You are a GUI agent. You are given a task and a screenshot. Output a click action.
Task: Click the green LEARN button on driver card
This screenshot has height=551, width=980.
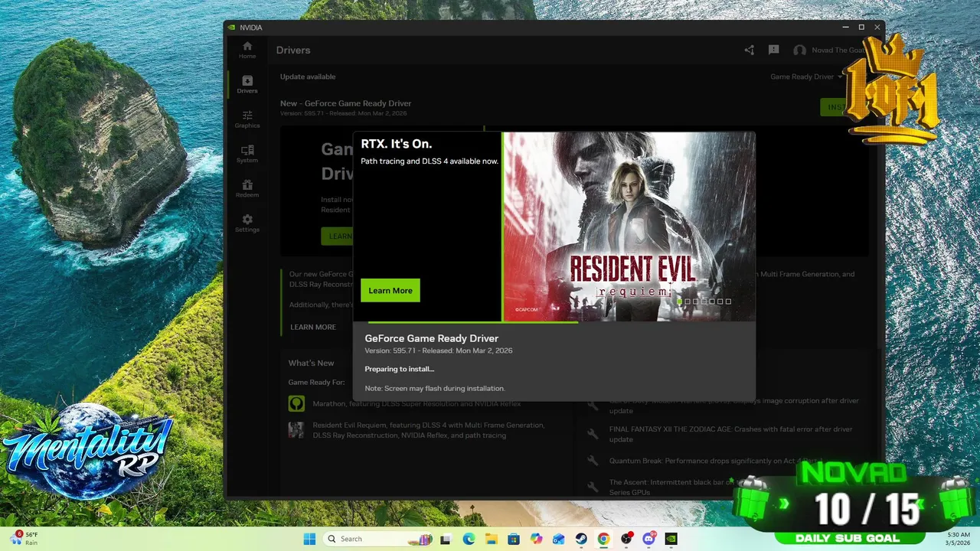tap(337, 236)
